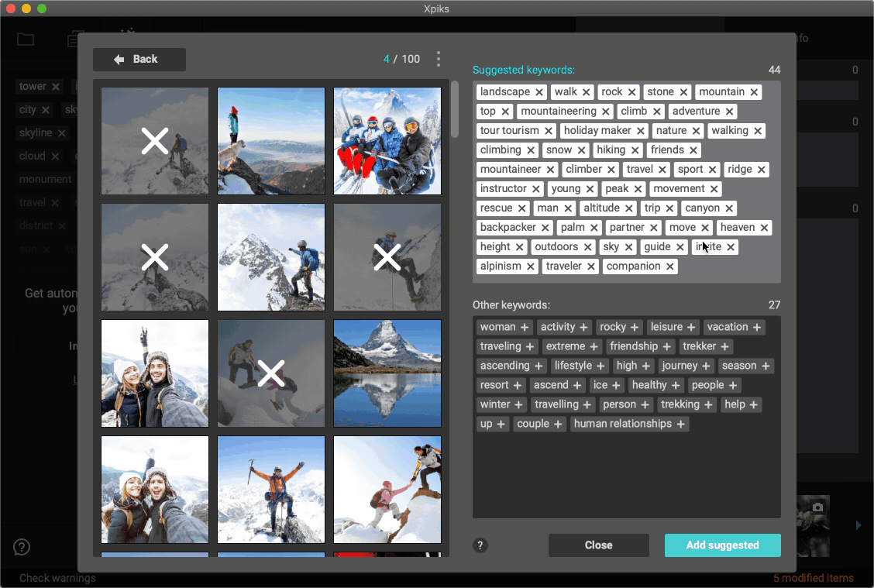Viewport: 874px width, 588px height.
Task: Close the suggestion dialog with Close
Action: click(598, 545)
